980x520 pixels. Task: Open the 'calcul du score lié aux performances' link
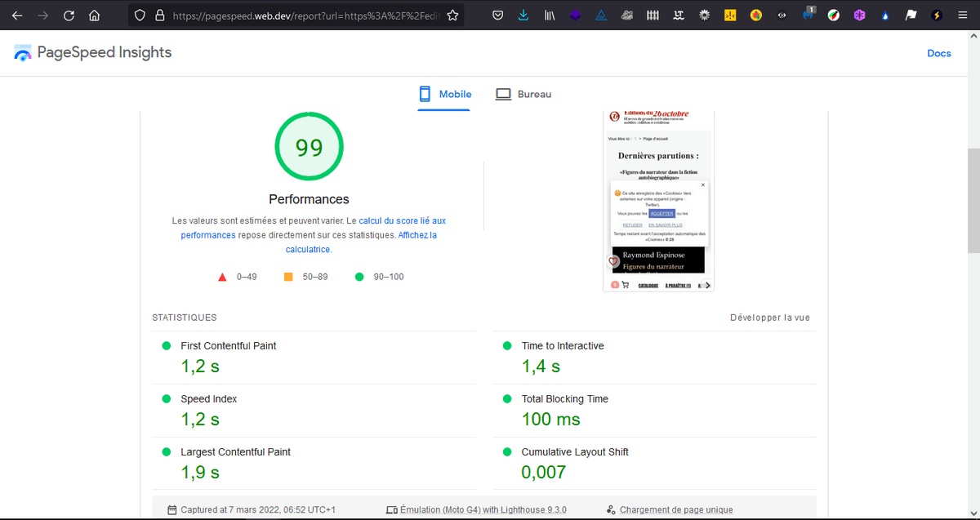pos(314,228)
